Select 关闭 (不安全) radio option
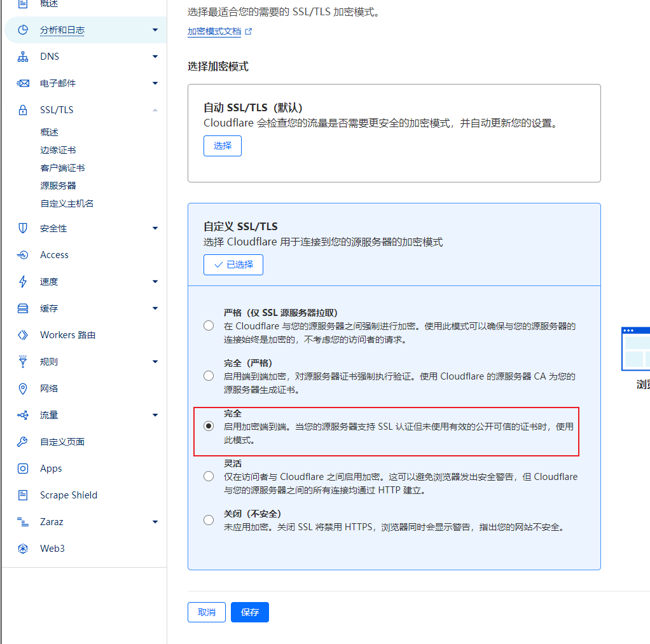Image resolution: width=650 pixels, height=644 pixels. pyautogui.click(x=209, y=520)
